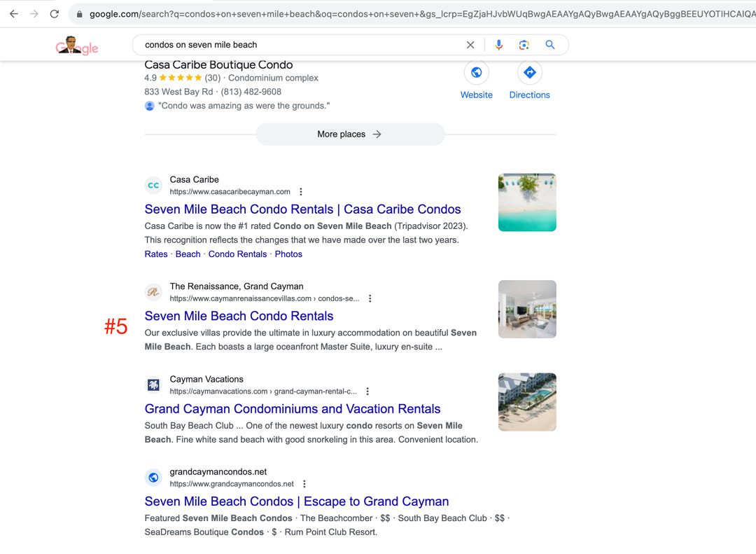
Task: Click the Website label for Casa Caribe
Action: coord(477,95)
